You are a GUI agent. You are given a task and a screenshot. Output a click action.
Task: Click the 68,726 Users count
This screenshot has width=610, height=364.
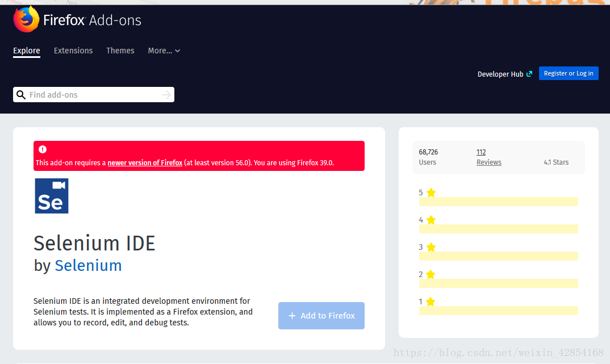428,157
